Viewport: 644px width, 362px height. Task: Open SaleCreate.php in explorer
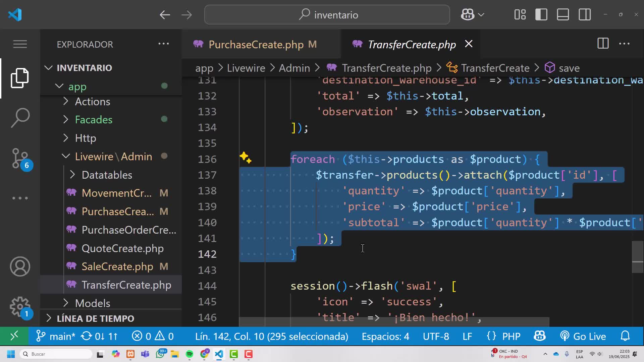[117, 266]
